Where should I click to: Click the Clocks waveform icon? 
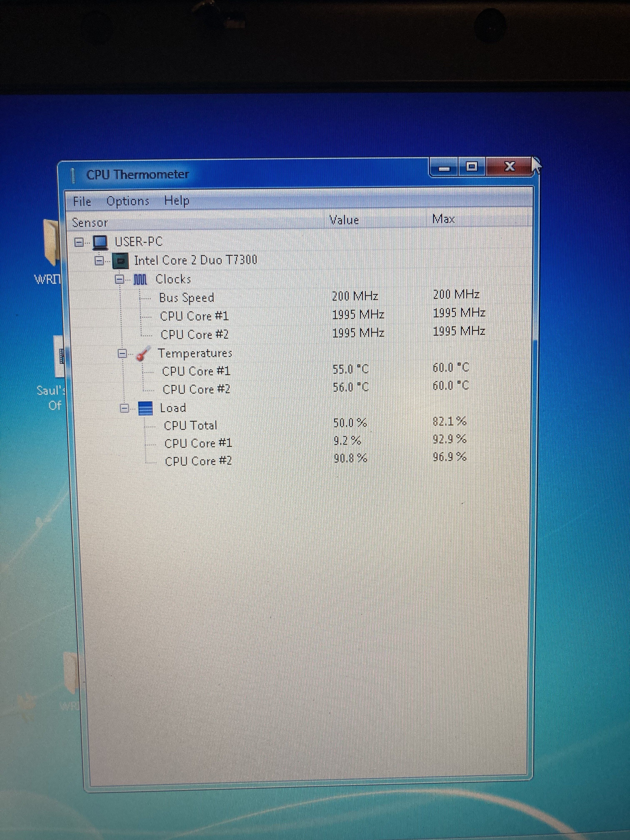point(140,280)
